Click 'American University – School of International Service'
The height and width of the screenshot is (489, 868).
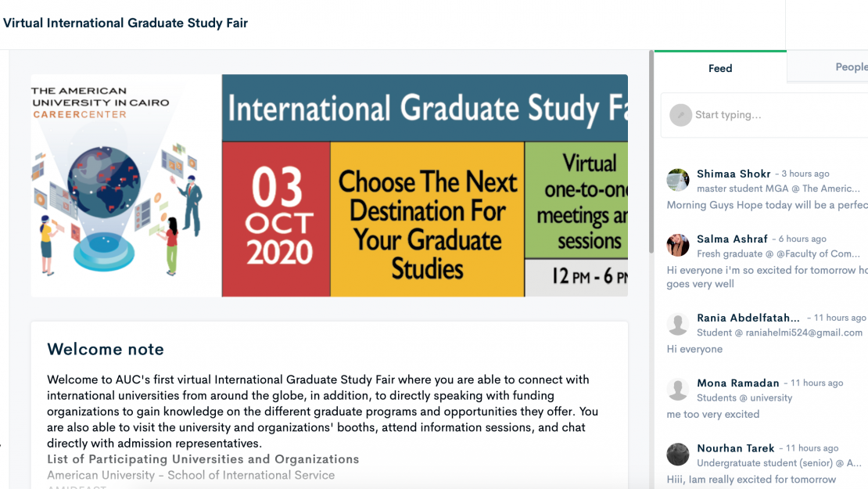191,475
